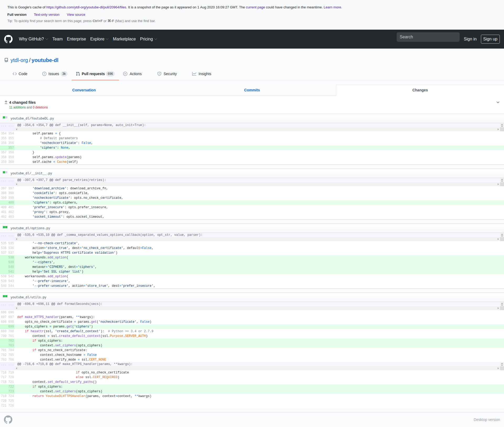Click the 'current page' link in cache notice

pos(255,7)
